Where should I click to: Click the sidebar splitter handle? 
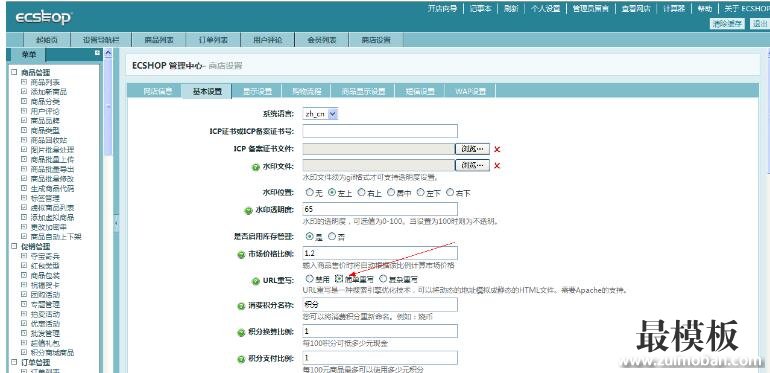tap(116, 223)
